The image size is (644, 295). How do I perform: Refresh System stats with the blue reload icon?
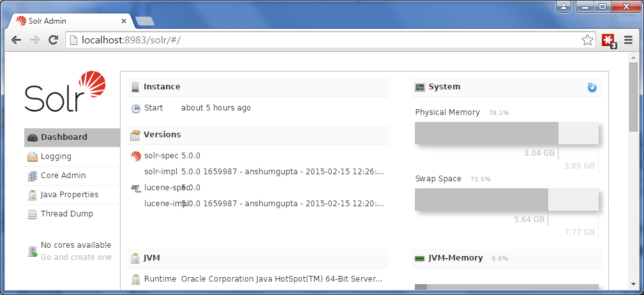point(592,87)
